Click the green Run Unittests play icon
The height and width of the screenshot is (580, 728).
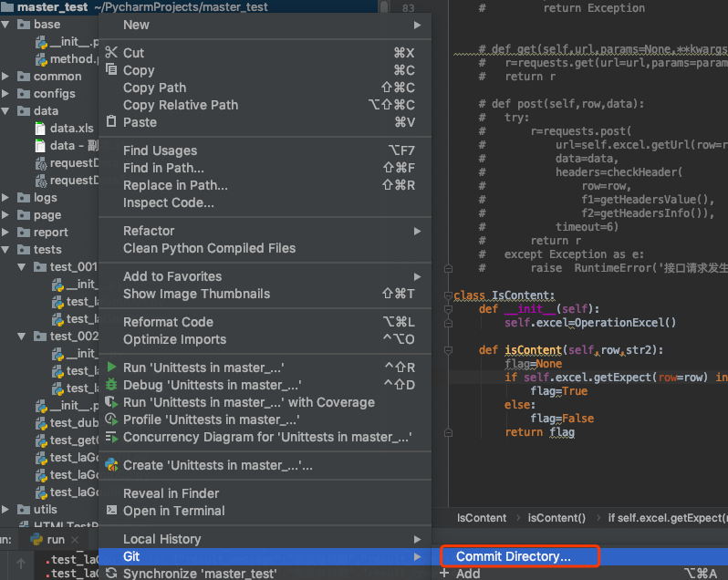click(111, 368)
